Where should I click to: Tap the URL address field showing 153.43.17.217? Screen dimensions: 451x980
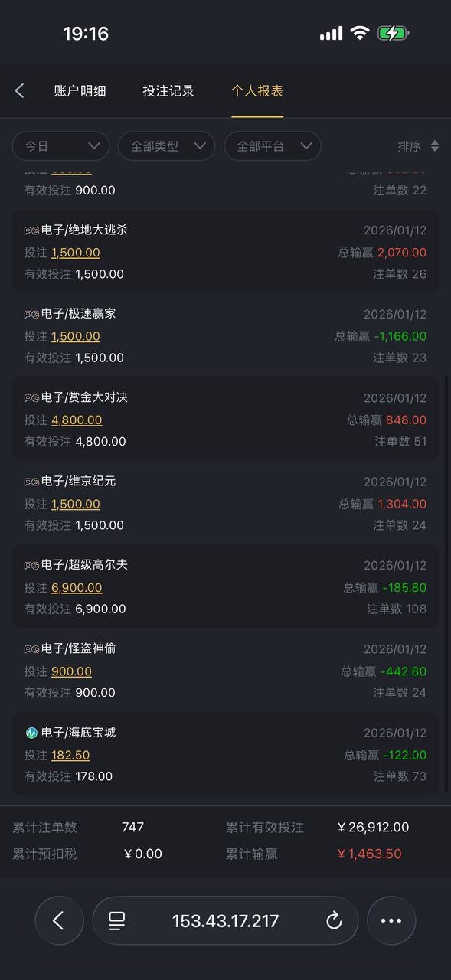coord(225,921)
